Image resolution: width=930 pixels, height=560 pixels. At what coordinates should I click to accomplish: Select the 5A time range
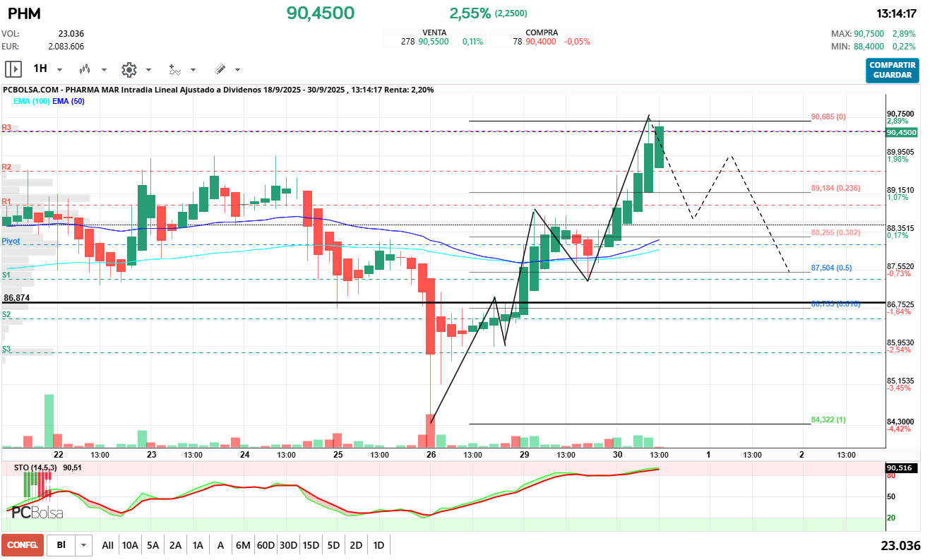tap(153, 545)
